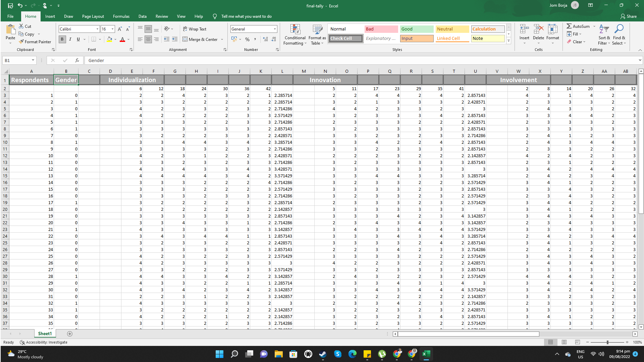The height and width of the screenshot is (362, 644).
Task: Switch to the Insert ribbon tab
Action: coord(50,16)
